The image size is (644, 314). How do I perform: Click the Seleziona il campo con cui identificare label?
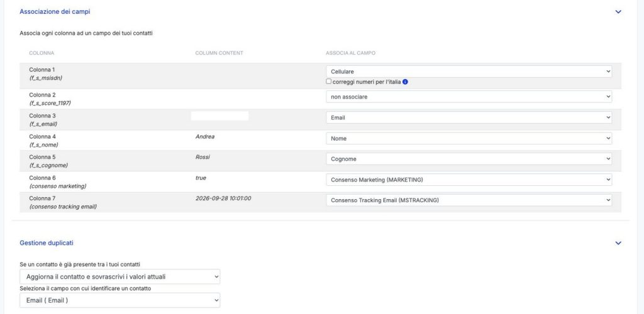pos(86,289)
